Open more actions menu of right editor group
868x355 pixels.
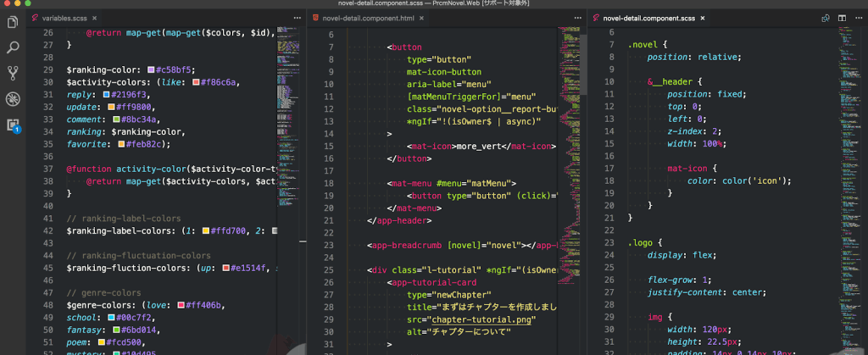click(x=858, y=19)
